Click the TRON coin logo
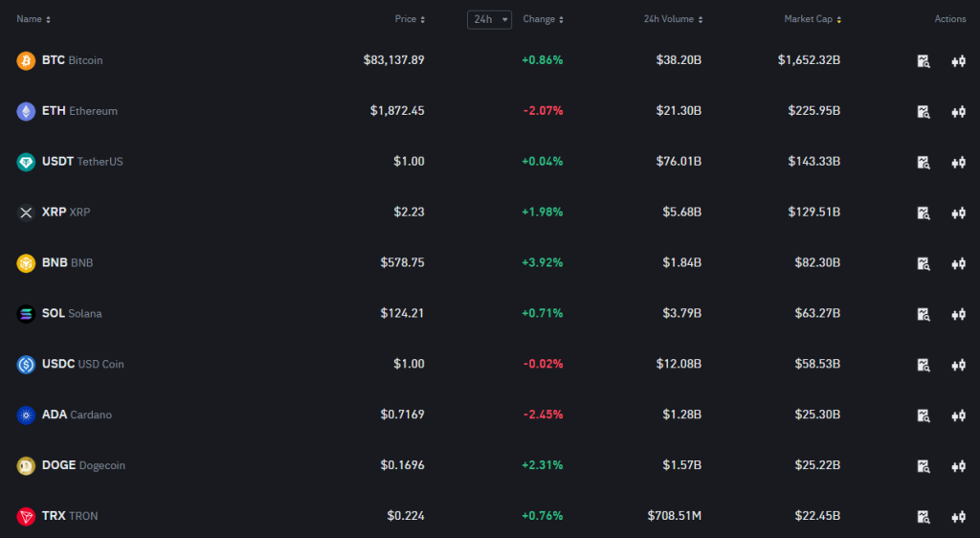This screenshot has height=538, width=980. 26,516
